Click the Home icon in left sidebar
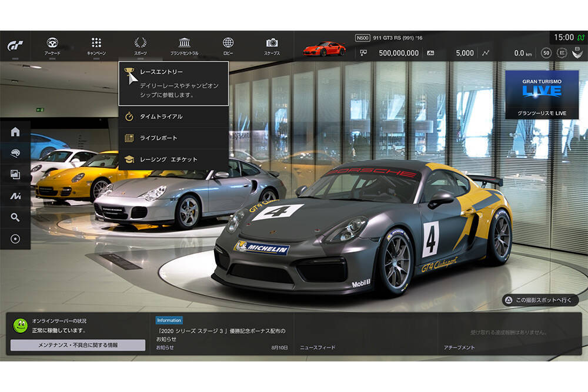 point(15,132)
